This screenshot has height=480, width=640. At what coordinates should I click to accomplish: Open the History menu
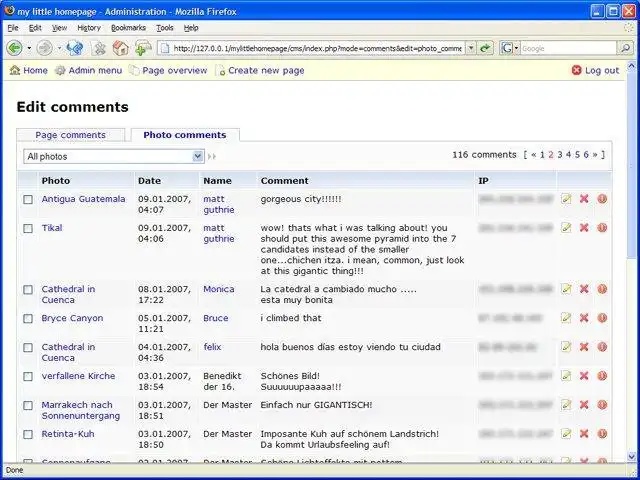(89, 28)
